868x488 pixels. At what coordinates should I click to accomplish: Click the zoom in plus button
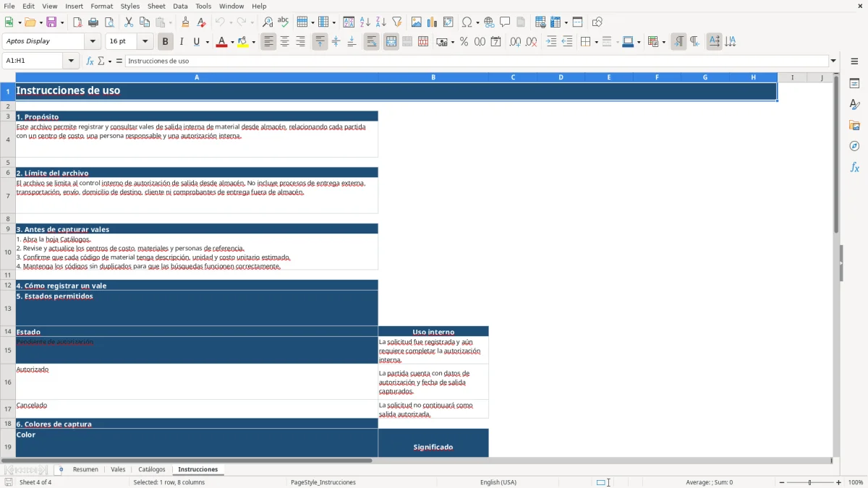pyautogui.click(x=839, y=482)
